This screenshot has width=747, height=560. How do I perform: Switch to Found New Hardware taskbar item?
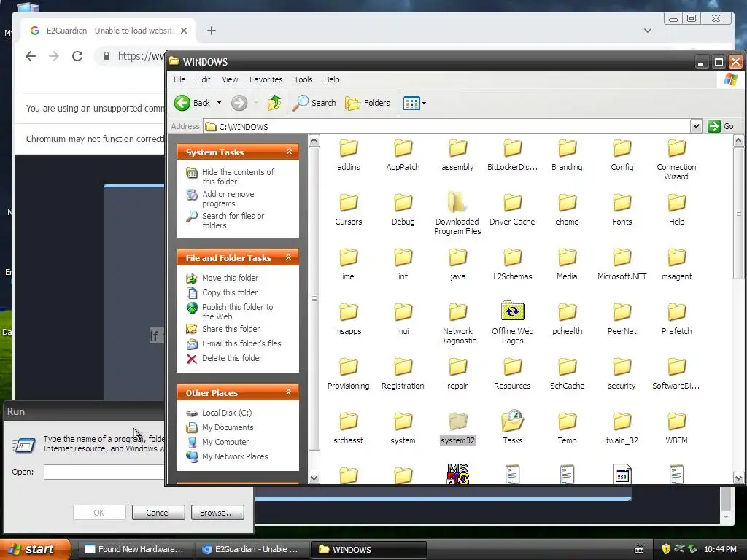[135, 549]
